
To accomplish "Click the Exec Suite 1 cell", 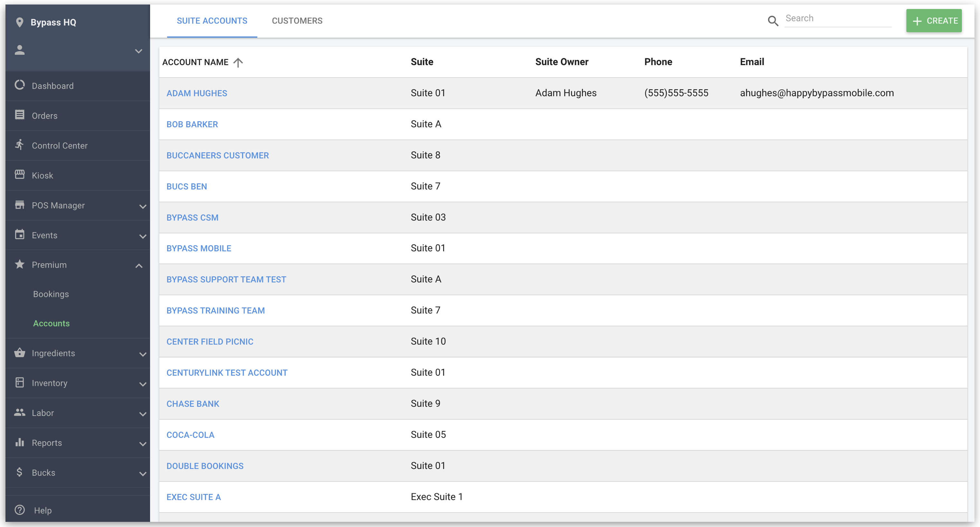I will tap(437, 497).
